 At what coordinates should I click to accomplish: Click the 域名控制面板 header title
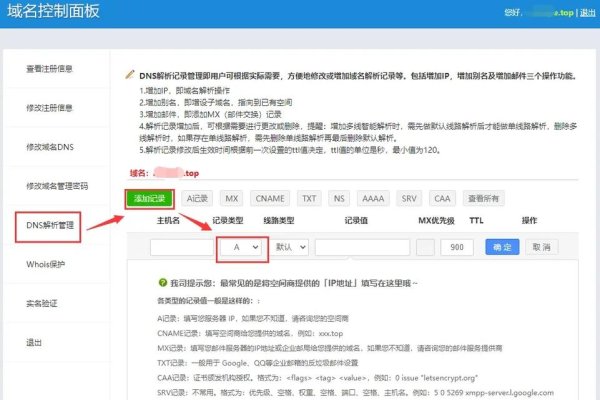point(53,11)
